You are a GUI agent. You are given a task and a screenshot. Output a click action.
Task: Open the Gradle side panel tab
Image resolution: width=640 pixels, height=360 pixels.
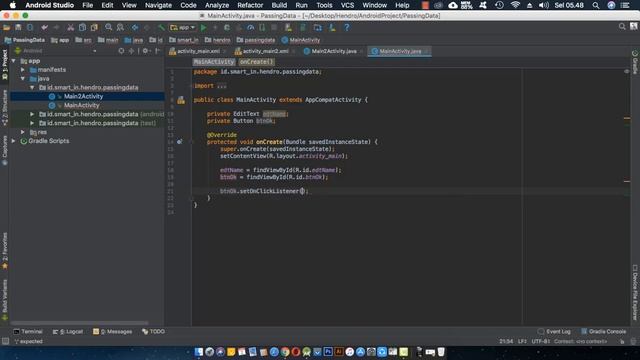pyautogui.click(x=635, y=62)
